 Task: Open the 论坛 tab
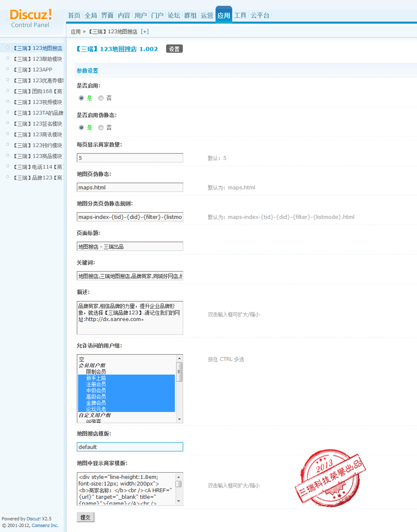click(174, 15)
